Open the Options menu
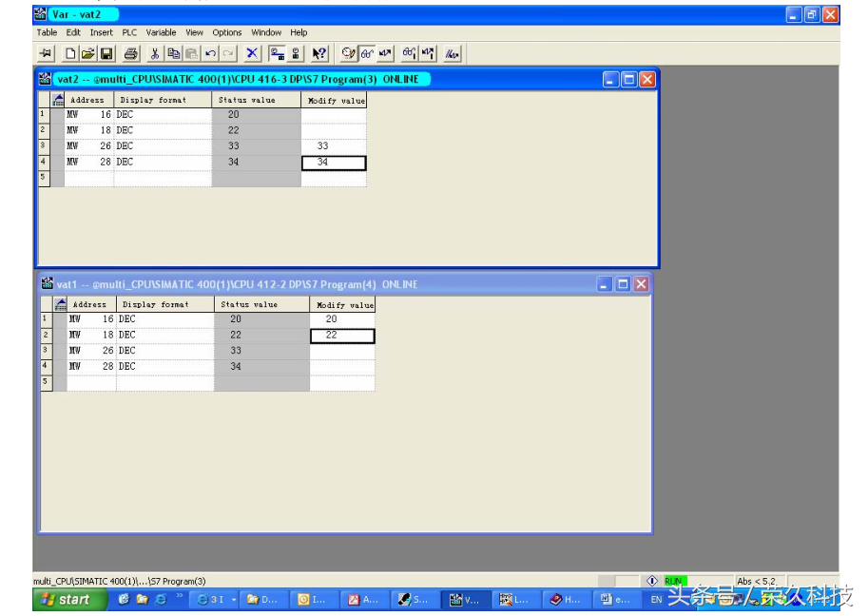Screen dimensions: 868x616 pyautogui.click(x=226, y=32)
